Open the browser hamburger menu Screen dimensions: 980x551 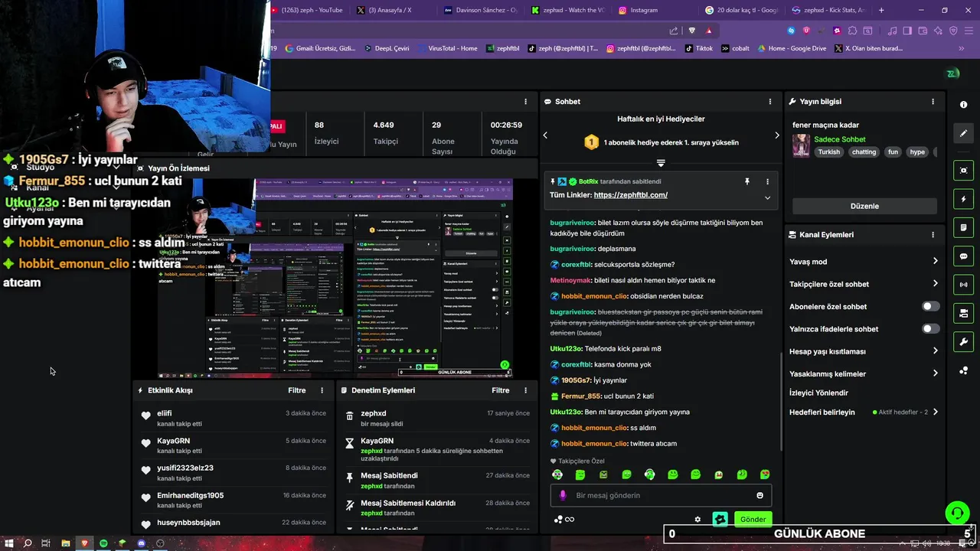click(x=969, y=31)
